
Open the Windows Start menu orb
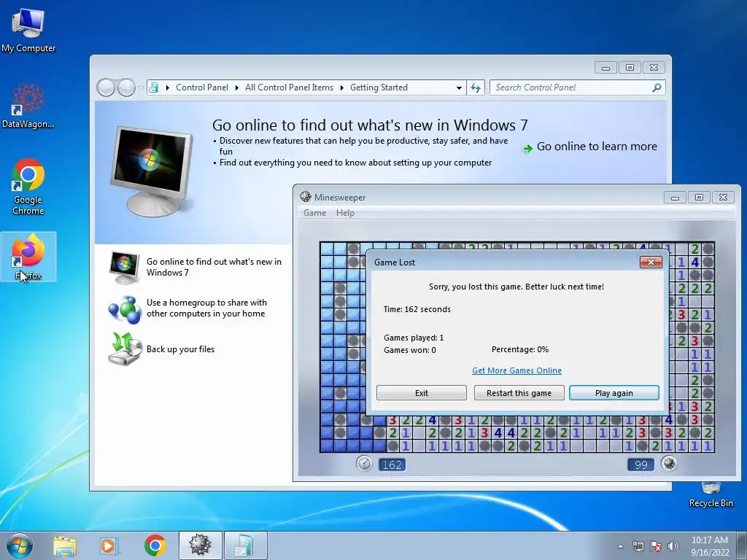pos(20,545)
